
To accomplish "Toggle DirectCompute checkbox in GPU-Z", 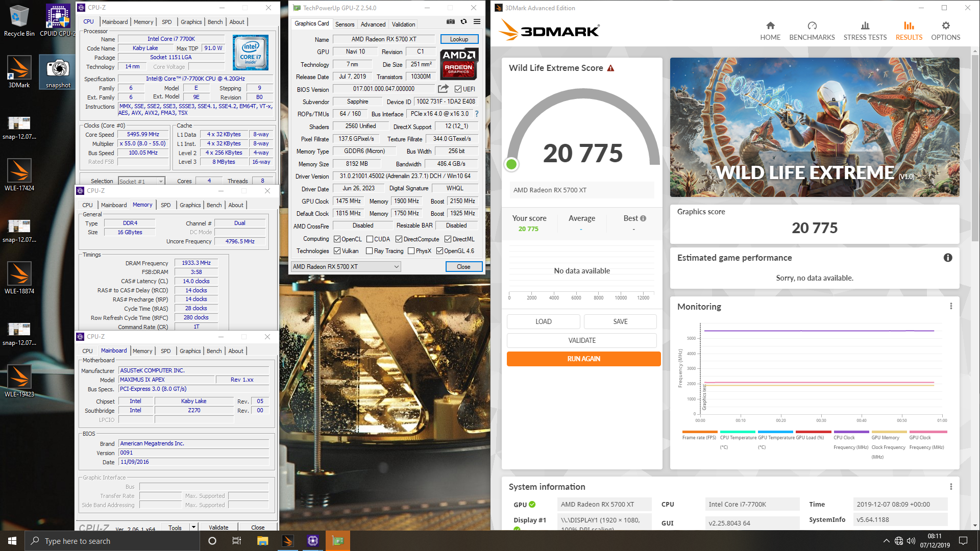I will (x=399, y=239).
